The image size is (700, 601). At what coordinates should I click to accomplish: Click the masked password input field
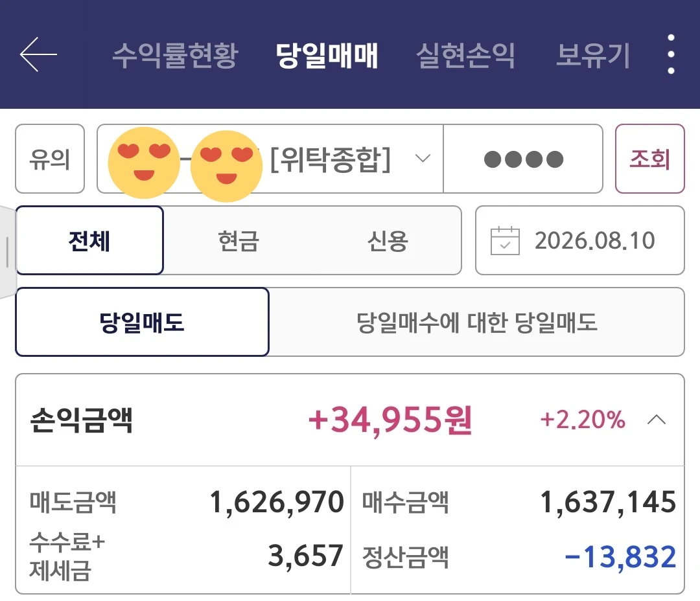click(523, 159)
